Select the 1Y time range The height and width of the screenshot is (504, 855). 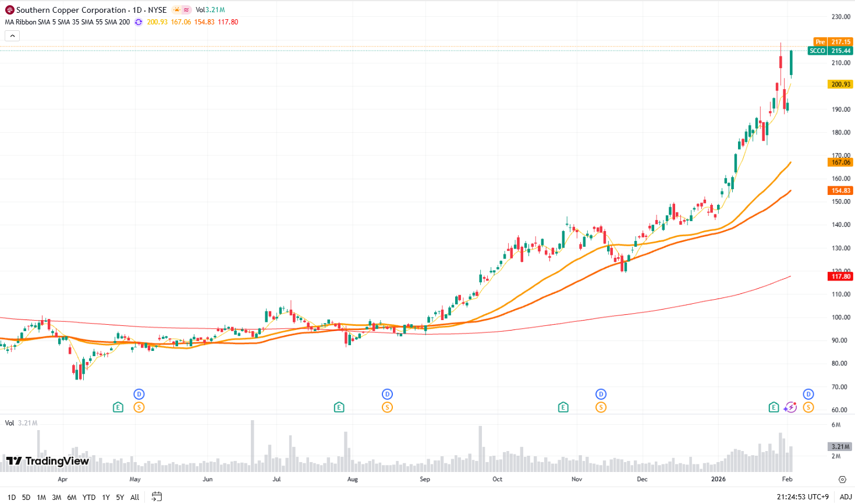[106, 497]
